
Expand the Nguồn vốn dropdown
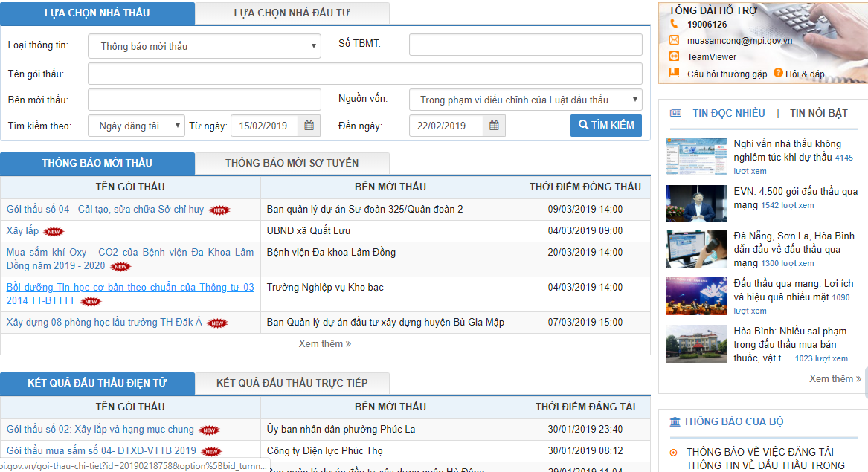[x=525, y=100]
